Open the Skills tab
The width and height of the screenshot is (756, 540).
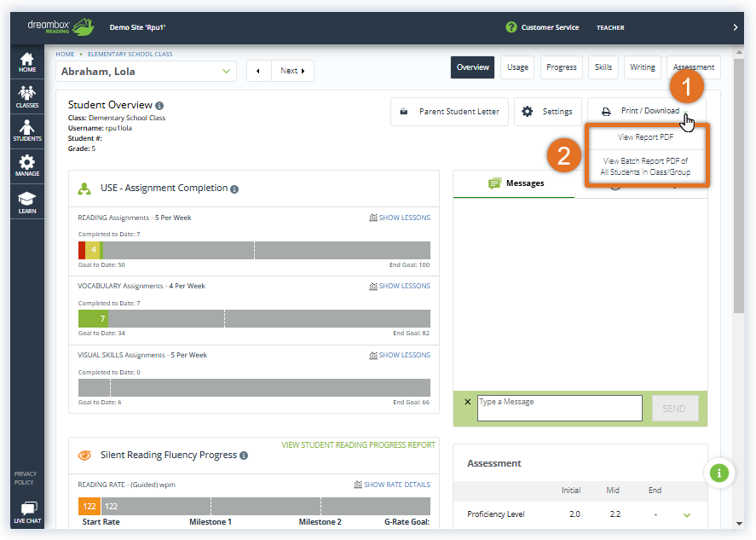tap(603, 67)
